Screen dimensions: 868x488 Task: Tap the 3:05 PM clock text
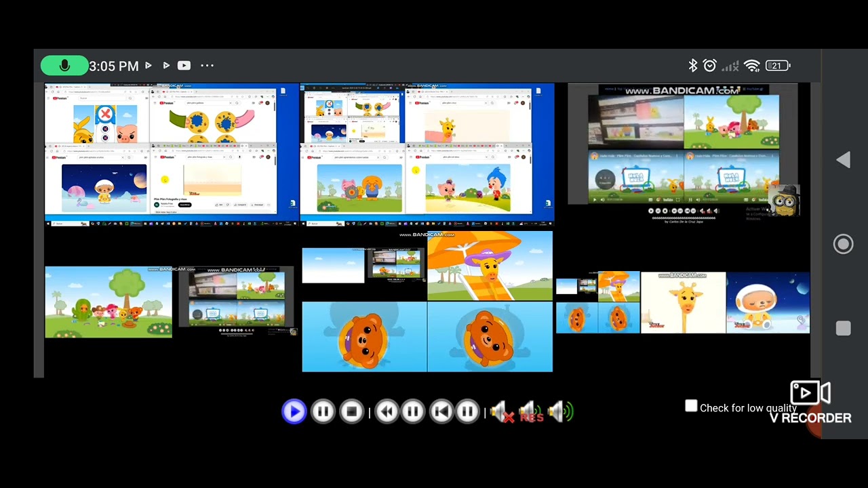click(x=113, y=66)
